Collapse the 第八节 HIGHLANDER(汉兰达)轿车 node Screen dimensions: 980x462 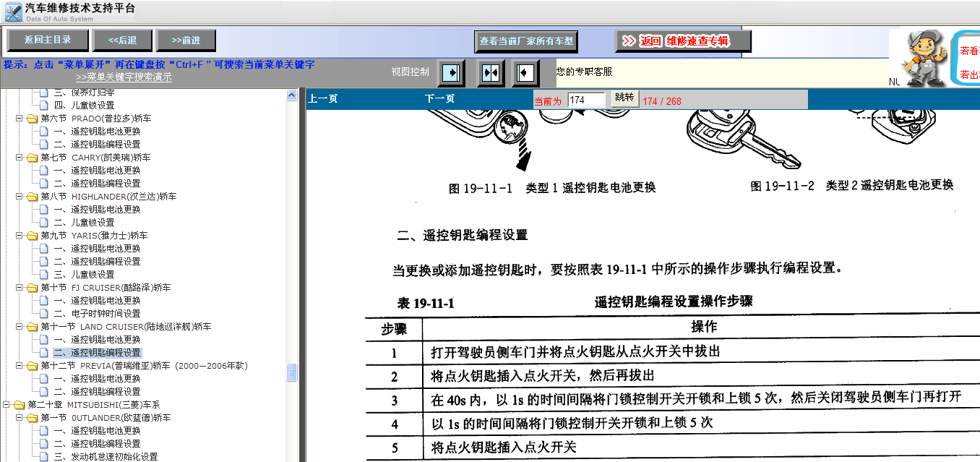(x=20, y=197)
